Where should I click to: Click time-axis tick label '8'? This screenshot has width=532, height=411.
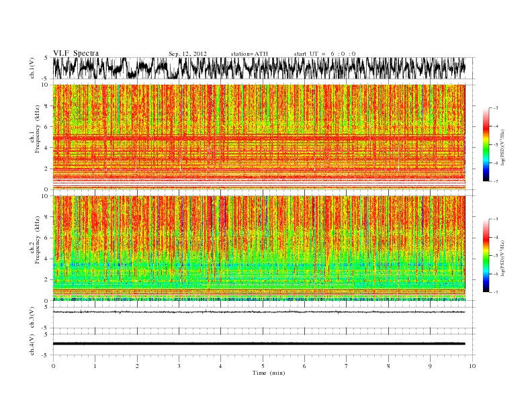click(388, 366)
